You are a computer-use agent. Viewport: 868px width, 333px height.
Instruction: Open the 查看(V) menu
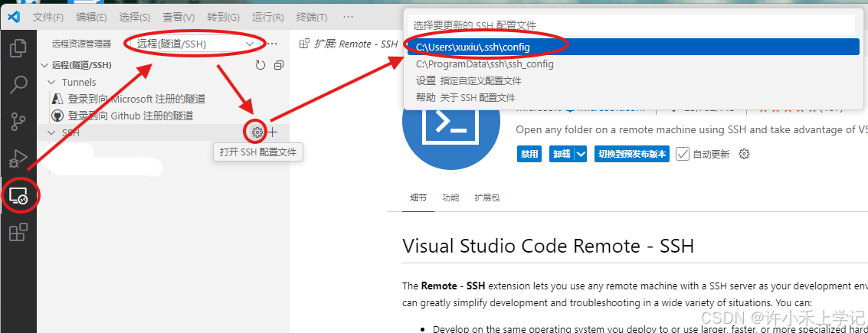179,17
